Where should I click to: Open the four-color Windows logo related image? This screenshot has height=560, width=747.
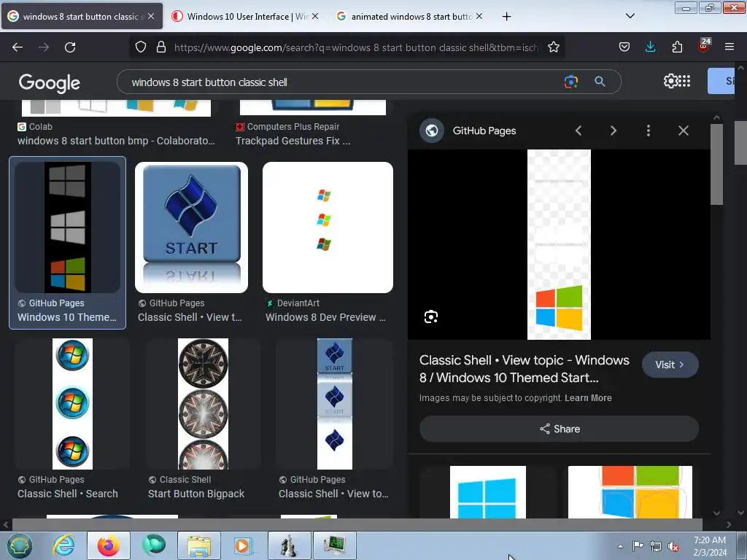(x=630, y=492)
